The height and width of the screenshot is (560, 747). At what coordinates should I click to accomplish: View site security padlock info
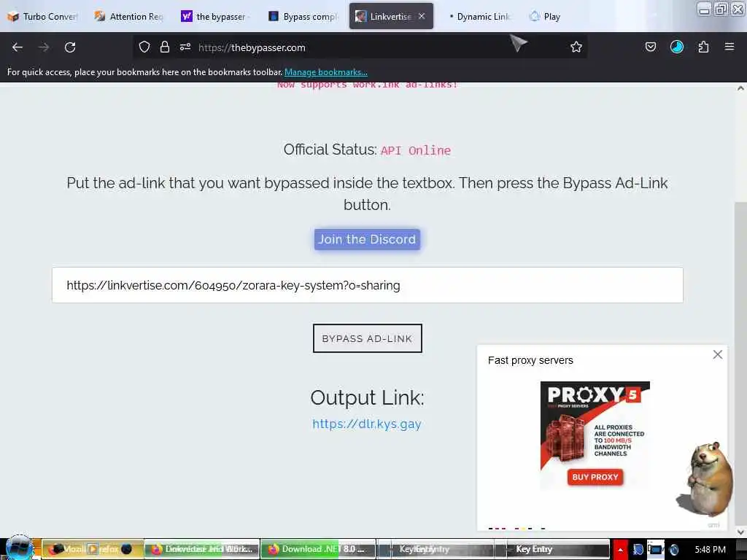point(165,47)
